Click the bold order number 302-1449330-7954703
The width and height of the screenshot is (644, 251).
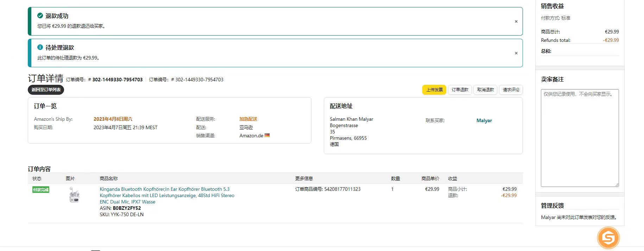(117, 80)
